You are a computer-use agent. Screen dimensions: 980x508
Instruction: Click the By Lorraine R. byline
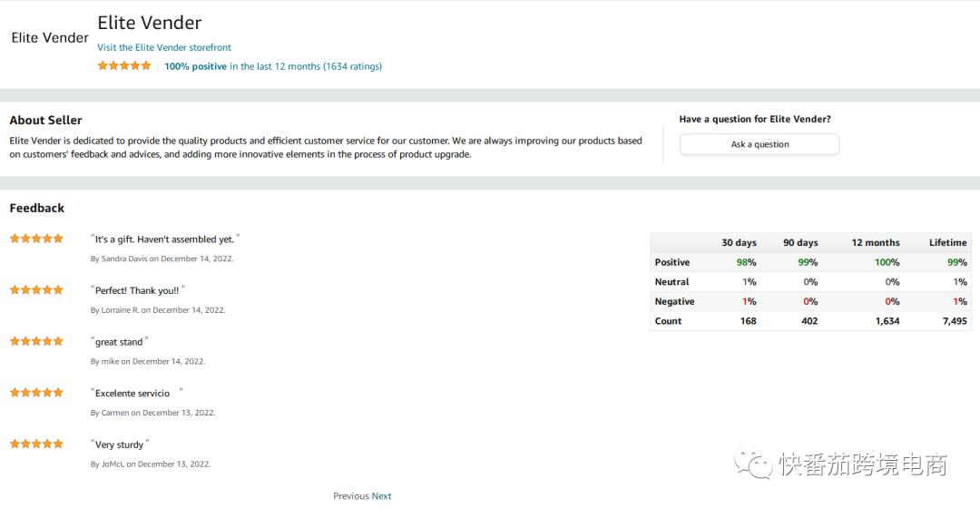coord(158,310)
